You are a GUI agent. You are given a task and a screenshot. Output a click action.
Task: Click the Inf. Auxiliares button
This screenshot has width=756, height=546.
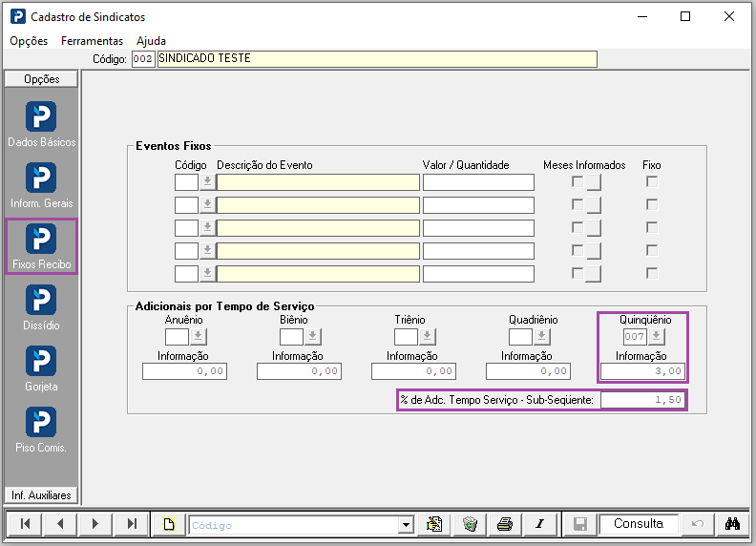(41, 495)
